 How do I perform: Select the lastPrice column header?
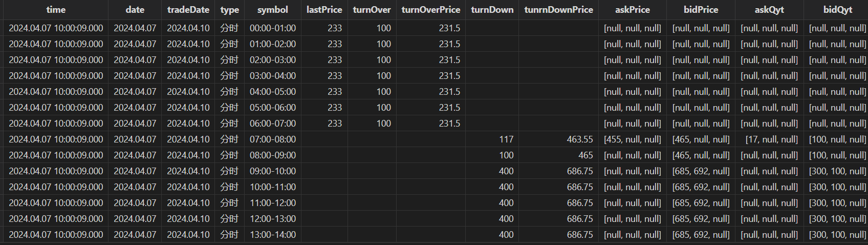324,10
